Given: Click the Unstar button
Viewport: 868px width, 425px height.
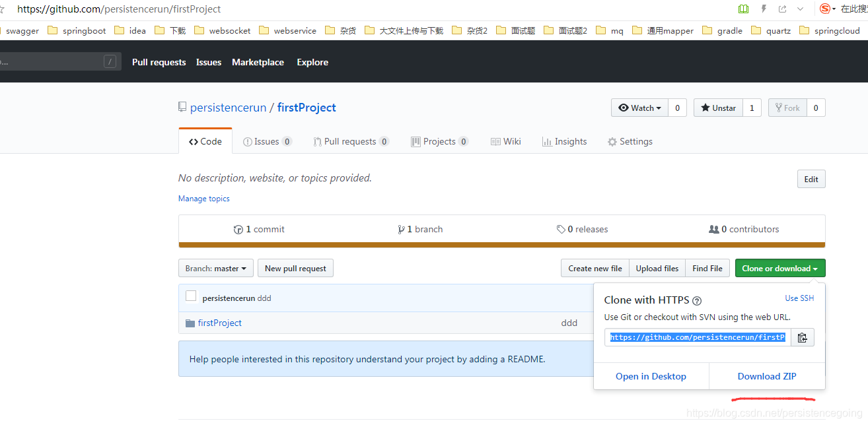Looking at the screenshot, I should click(x=718, y=108).
